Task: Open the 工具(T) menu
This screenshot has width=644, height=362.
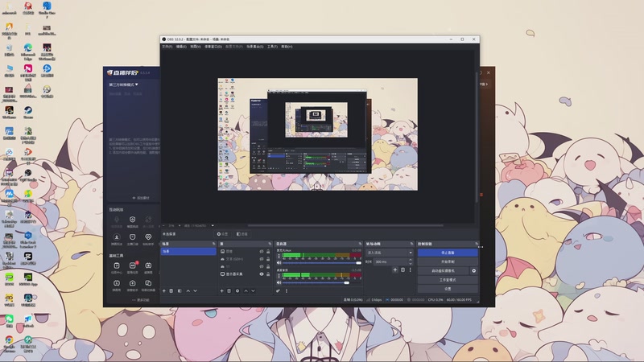Action: [272, 47]
